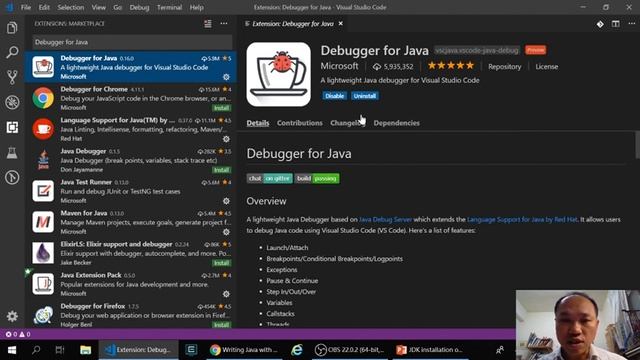Click the clear extensions list icon

208,24
